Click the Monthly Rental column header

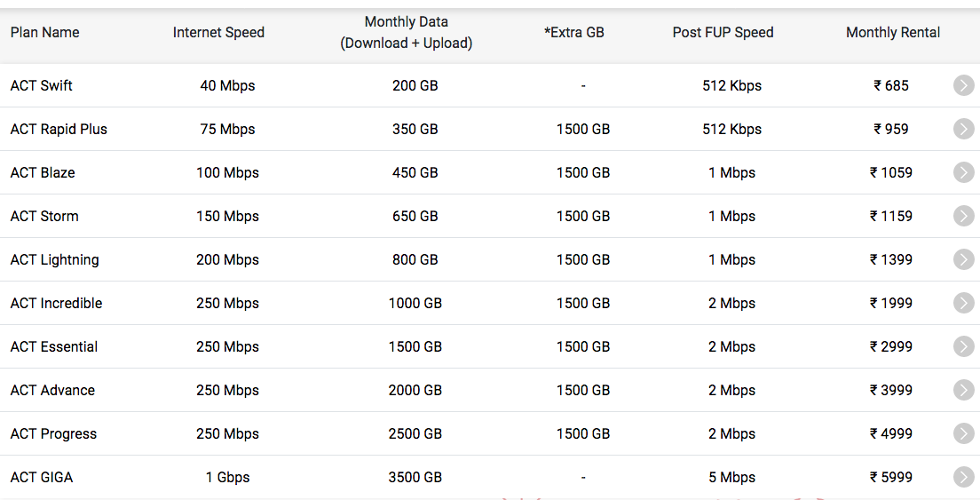click(893, 33)
